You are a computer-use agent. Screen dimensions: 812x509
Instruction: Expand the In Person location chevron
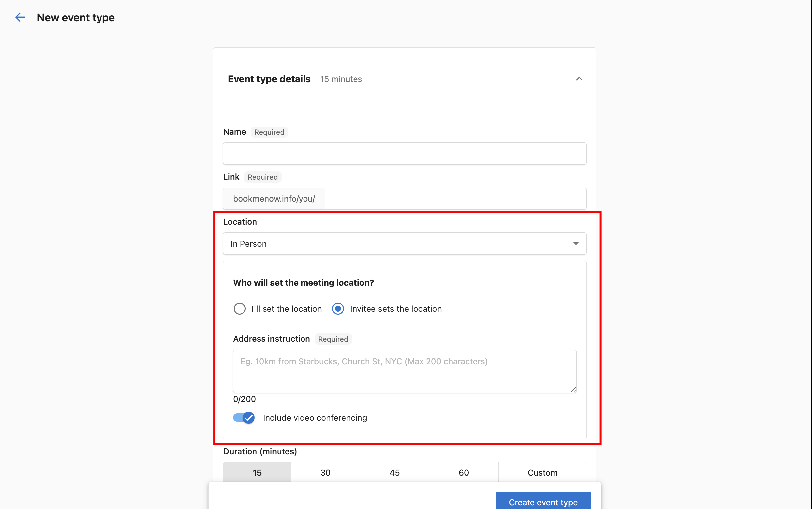575,243
